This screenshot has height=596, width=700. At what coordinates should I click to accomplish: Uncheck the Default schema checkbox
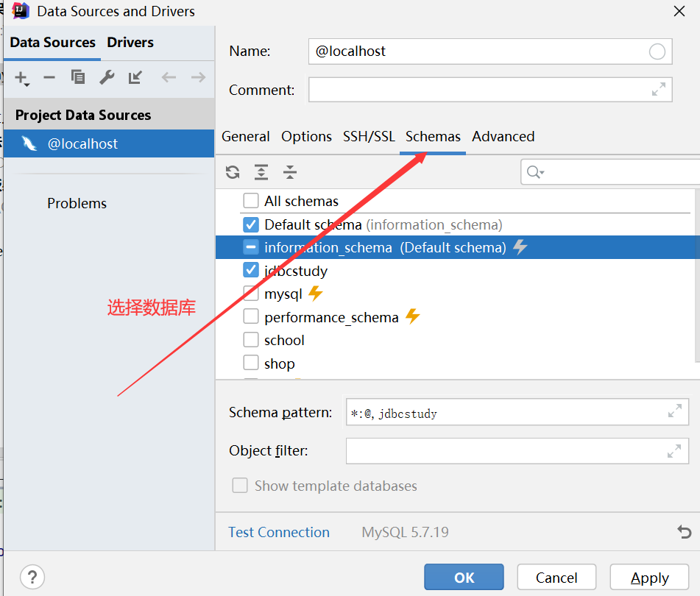(x=251, y=224)
